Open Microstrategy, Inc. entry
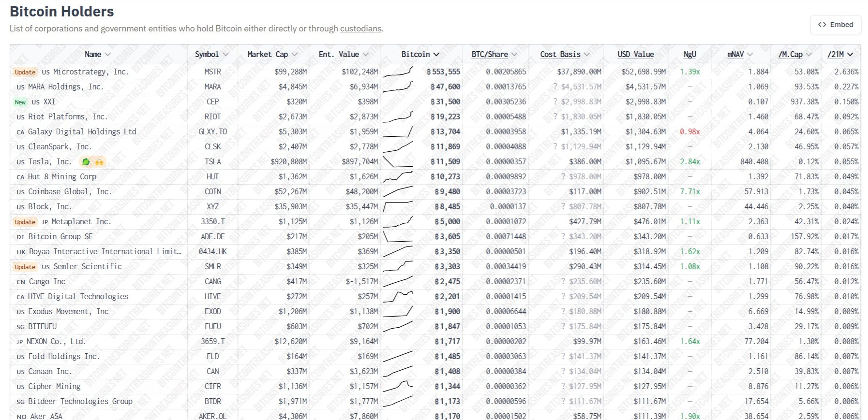868x420 pixels. pos(90,72)
